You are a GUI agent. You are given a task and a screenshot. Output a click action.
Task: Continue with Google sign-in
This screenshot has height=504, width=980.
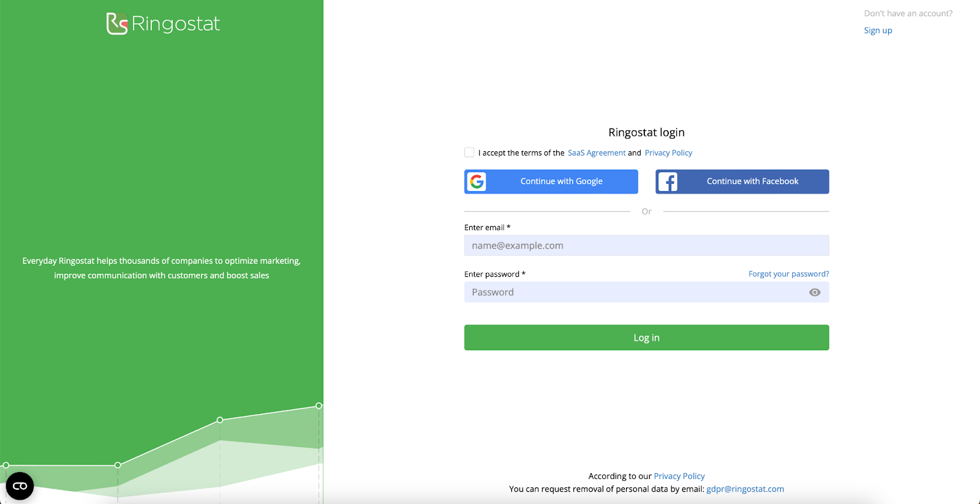(551, 182)
